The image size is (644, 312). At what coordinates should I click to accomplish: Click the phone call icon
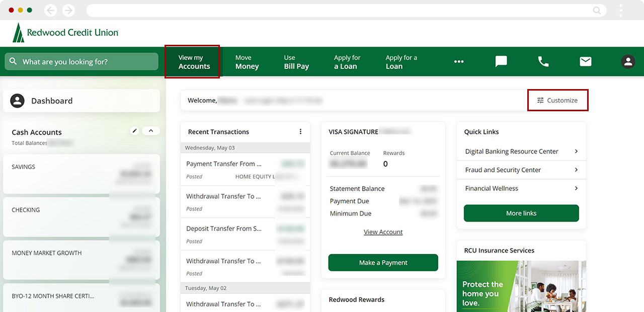coord(543,61)
